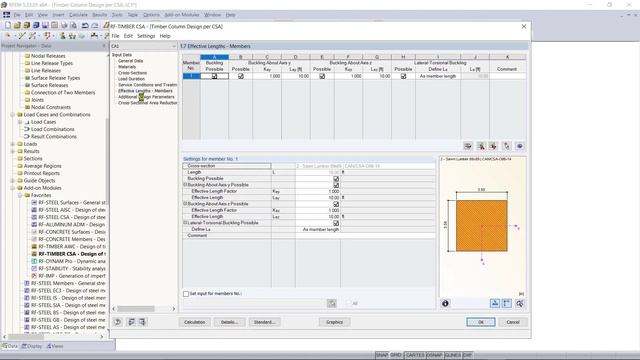Toggle Lateral-Torsional Buckling Possible in settings list

point(336,223)
